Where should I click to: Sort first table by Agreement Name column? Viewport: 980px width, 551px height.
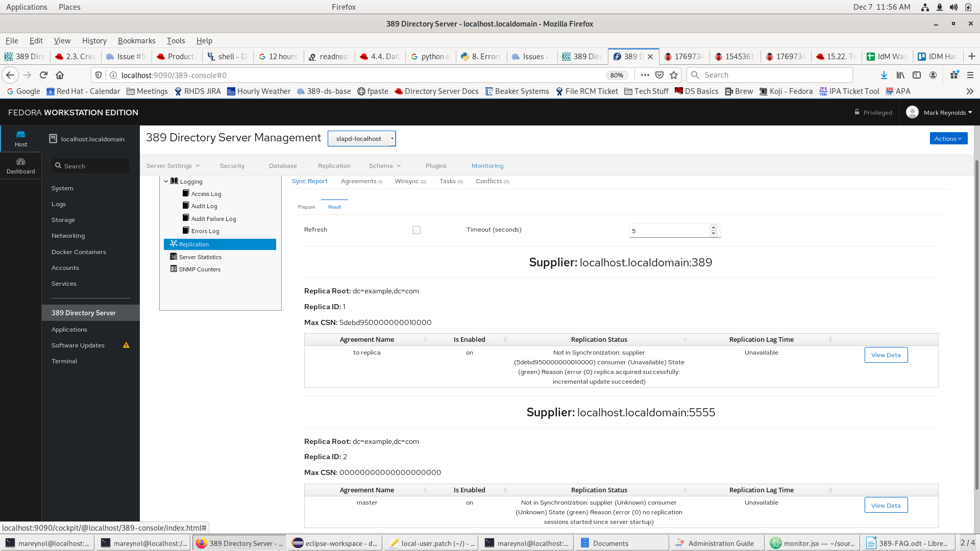[367, 340]
